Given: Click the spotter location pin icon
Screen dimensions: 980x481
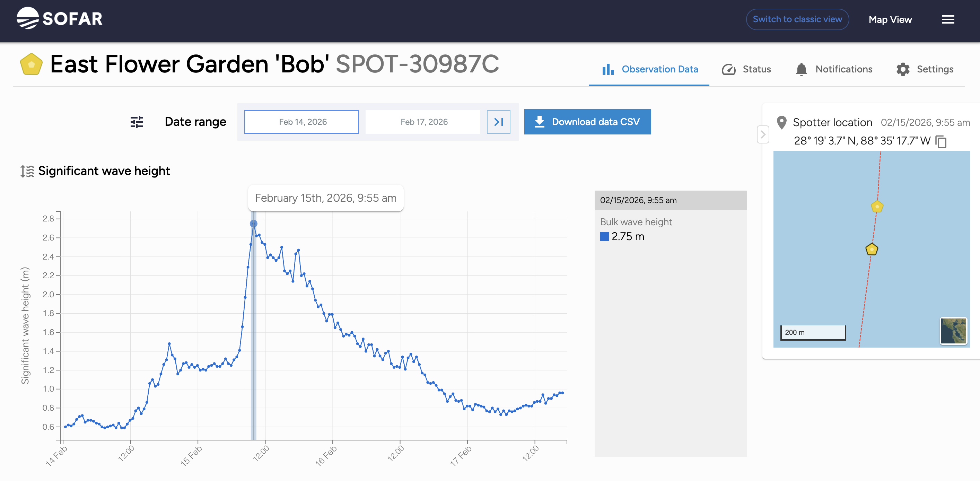Looking at the screenshot, I should click(782, 122).
